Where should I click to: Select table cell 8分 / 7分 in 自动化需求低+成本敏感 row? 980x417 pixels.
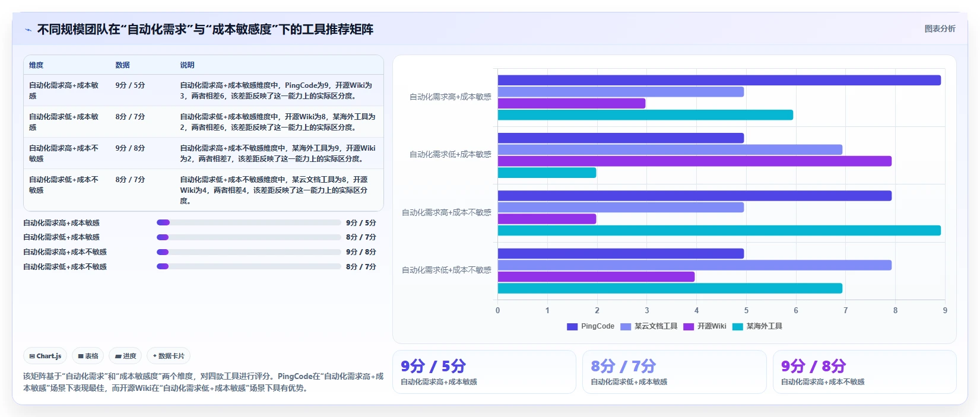tap(130, 117)
